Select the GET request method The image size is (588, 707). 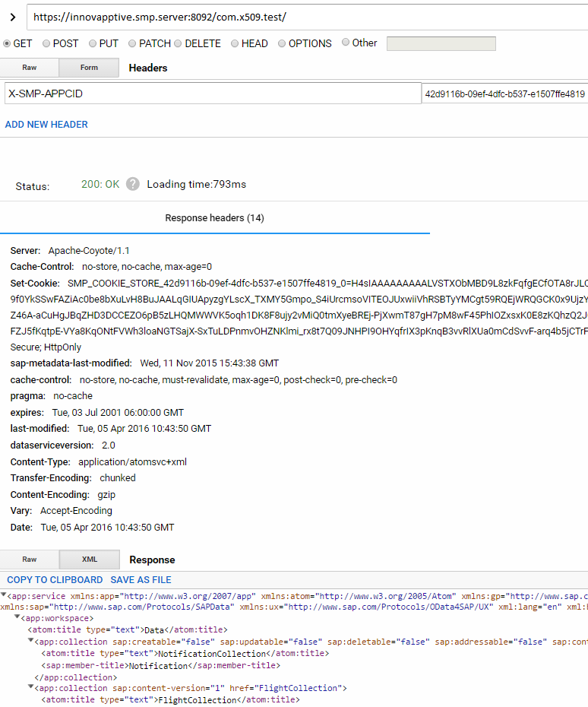pyautogui.click(x=8, y=43)
